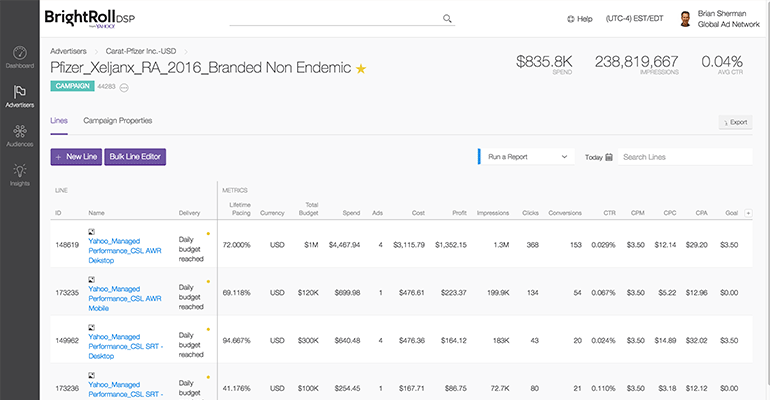
Task: Click the circular options icon next to 44283
Action: pos(124,87)
